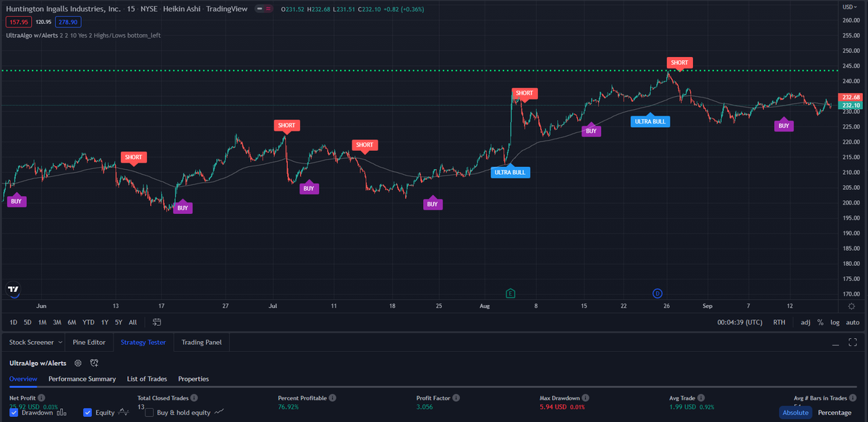Viewport: 868px width, 422px height.
Task: Click the All time-range button
Action: pyautogui.click(x=132, y=322)
